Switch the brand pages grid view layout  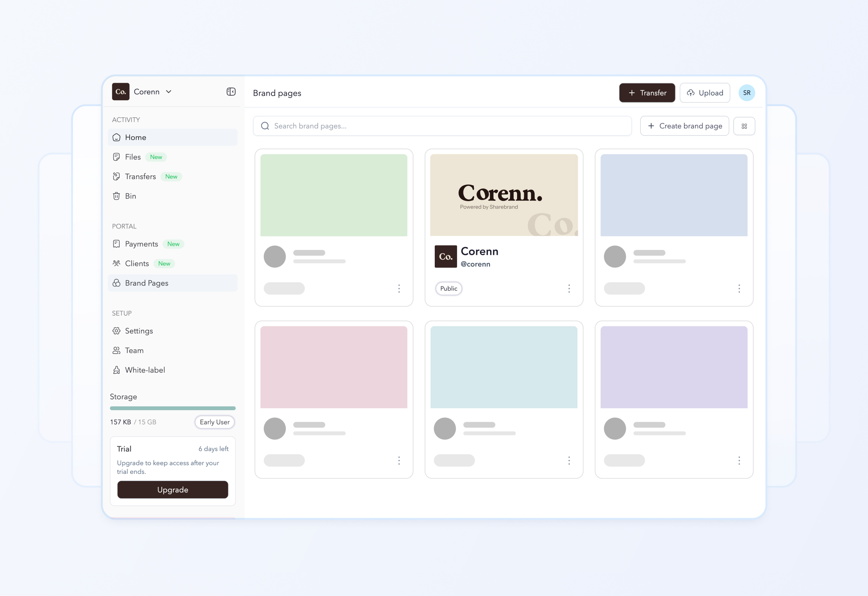(x=744, y=126)
